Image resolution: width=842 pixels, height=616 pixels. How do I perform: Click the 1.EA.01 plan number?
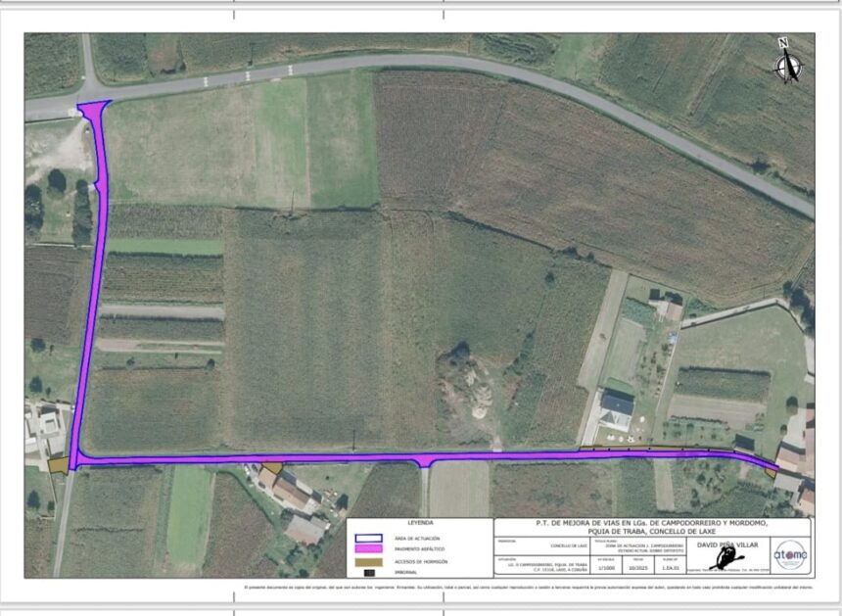point(670,568)
